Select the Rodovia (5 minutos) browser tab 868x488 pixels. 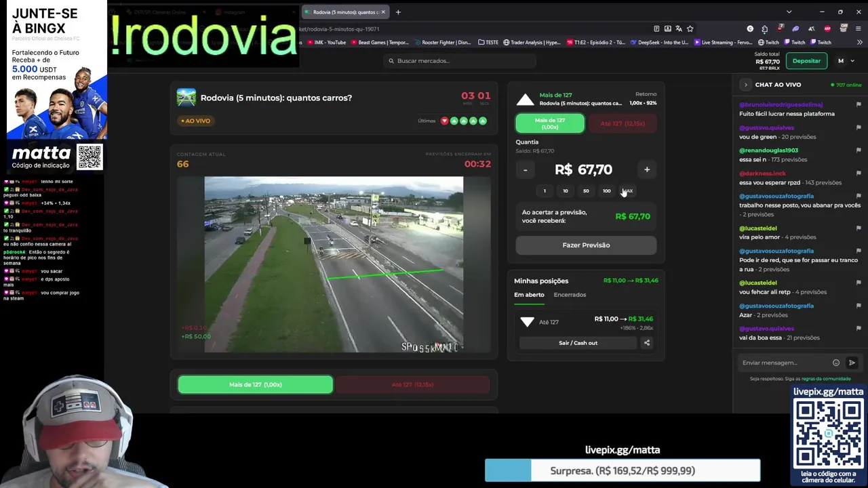[345, 12]
